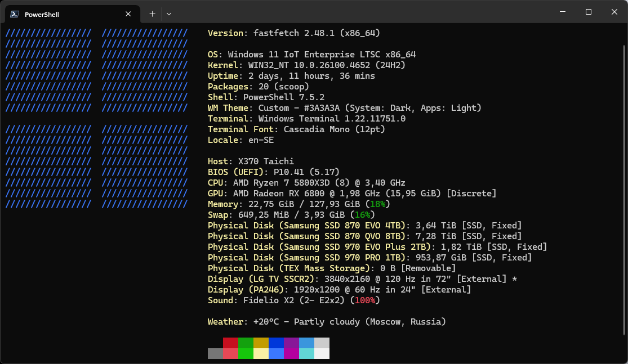The width and height of the screenshot is (628, 364).
Task: Close the PowerShell tab
Action: (128, 14)
